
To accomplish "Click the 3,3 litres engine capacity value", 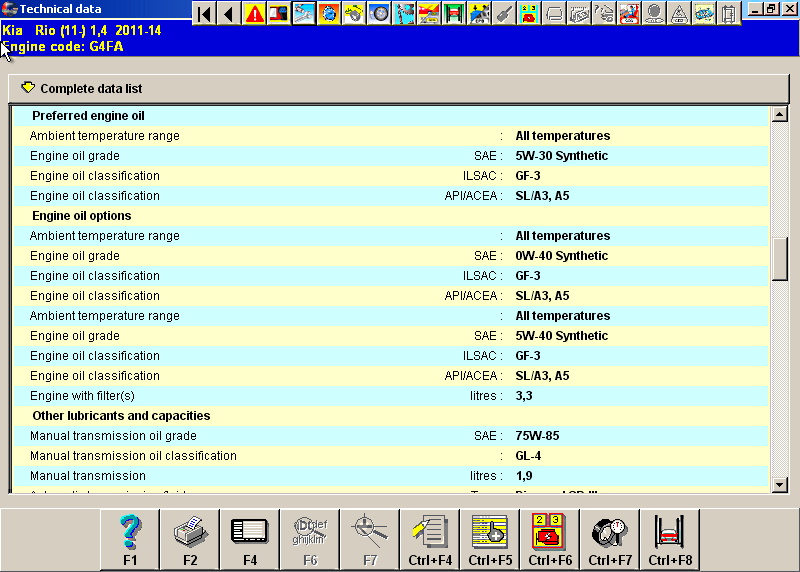I will tap(524, 396).
